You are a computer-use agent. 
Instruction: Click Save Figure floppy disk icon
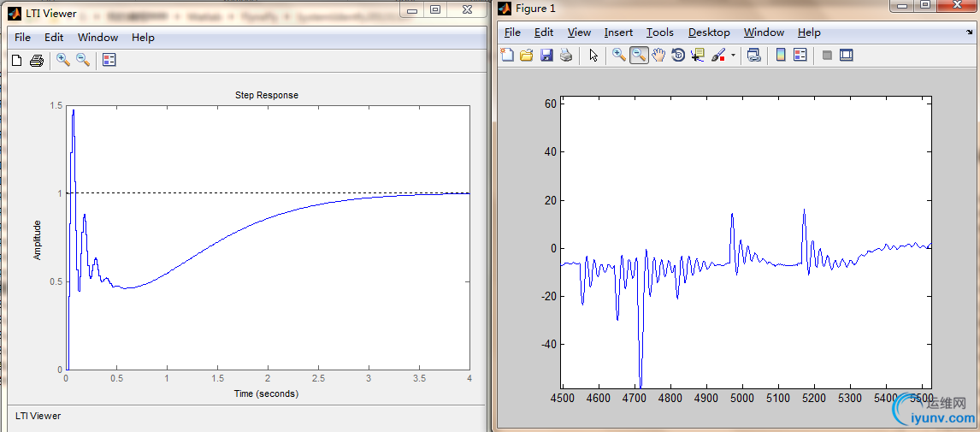546,56
